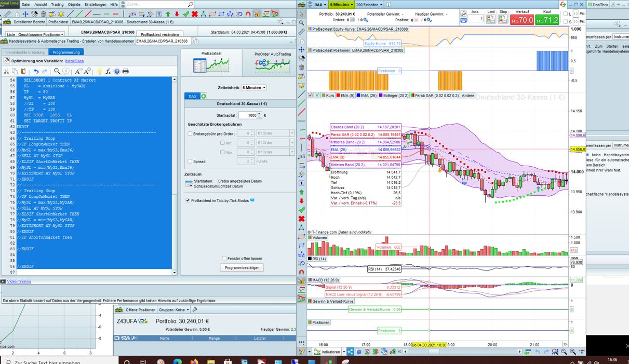
Task: Click the red Verkauf 70,0 price button
Action: point(522,20)
